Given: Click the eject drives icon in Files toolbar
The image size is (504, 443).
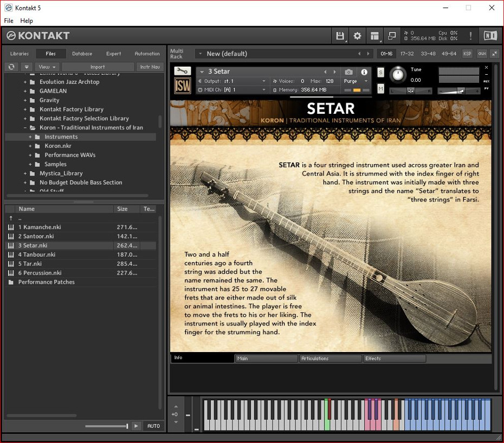Looking at the screenshot, I should click(27, 67).
